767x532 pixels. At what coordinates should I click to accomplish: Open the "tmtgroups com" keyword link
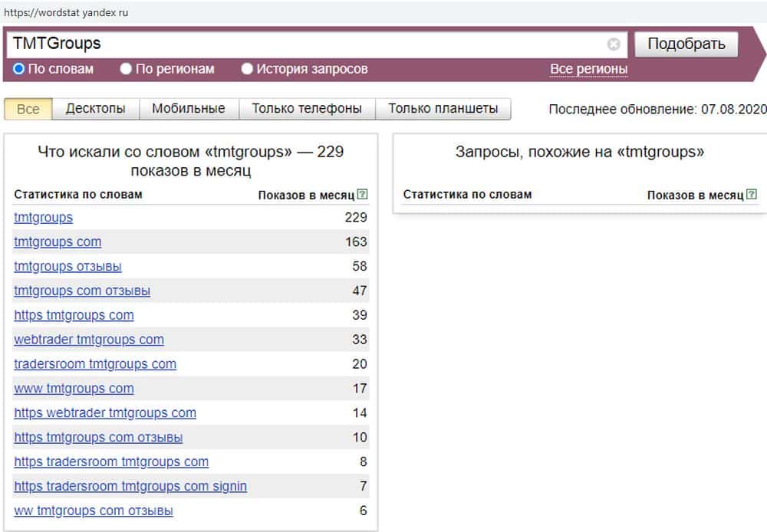tap(58, 242)
